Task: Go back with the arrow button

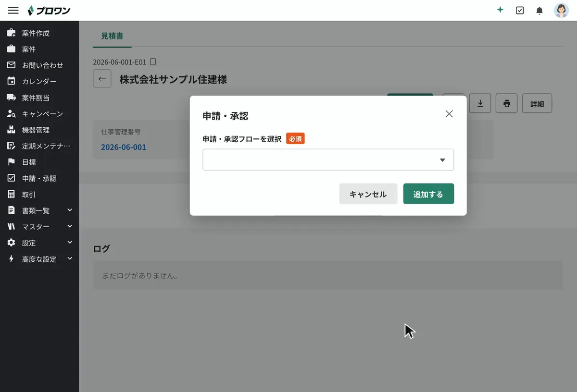Action: coord(102,79)
